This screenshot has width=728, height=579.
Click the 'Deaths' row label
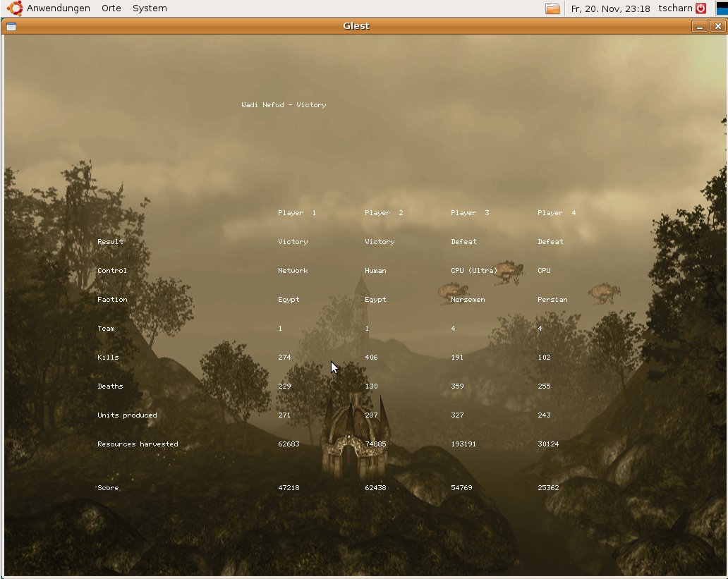coord(110,386)
